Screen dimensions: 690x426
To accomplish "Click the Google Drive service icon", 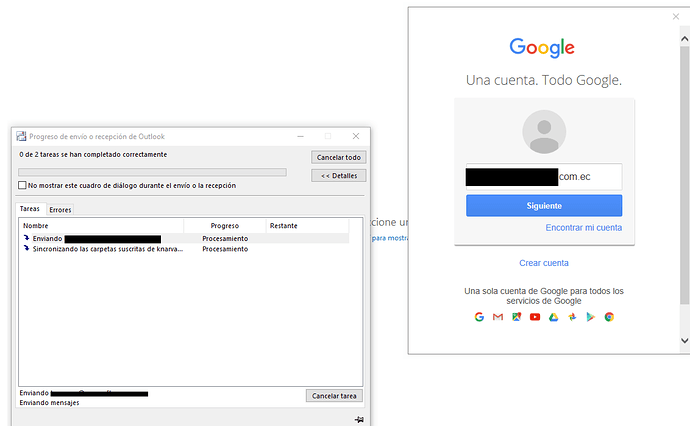I will tap(554, 317).
